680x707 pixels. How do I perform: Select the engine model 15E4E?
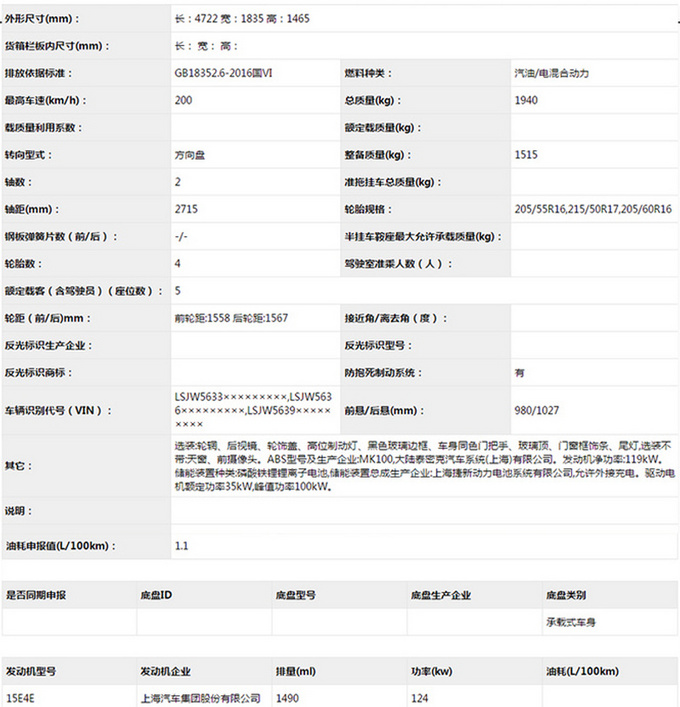[20, 698]
